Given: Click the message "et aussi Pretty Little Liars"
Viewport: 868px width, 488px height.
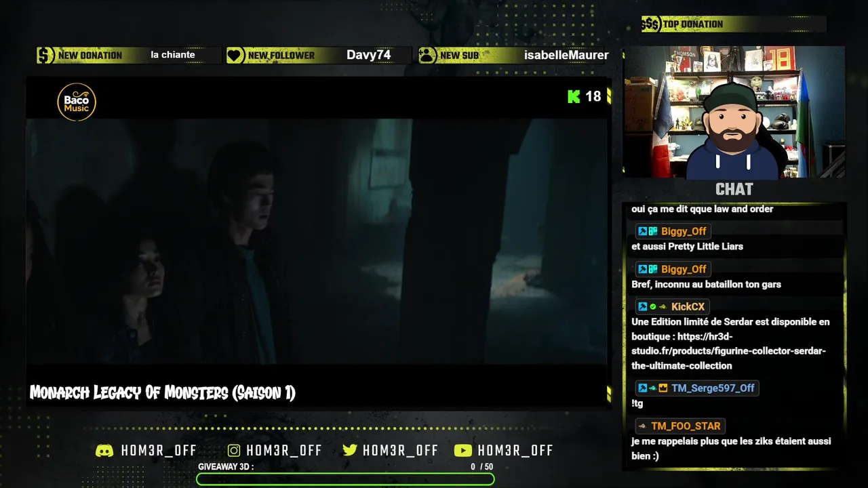Looking at the screenshot, I should click(x=688, y=247).
